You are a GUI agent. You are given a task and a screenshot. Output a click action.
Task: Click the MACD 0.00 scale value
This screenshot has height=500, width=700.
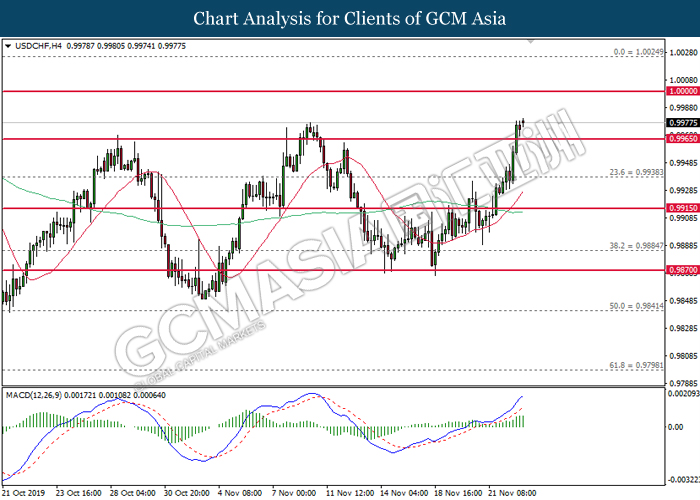pyautogui.click(x=675, y=427)
